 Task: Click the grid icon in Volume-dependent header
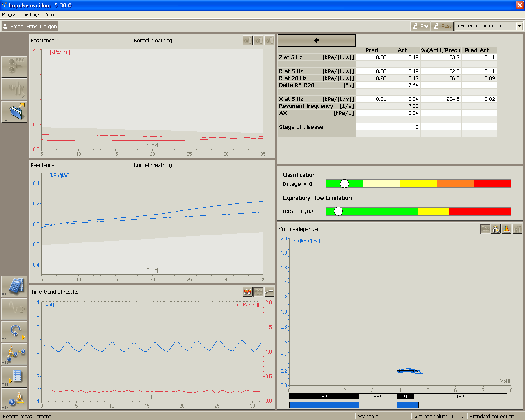coord(517,229)
